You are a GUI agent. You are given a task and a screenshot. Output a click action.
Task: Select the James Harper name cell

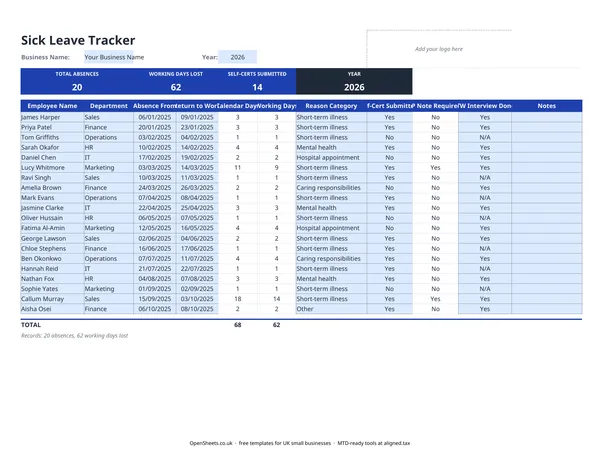tap(52, 117)
